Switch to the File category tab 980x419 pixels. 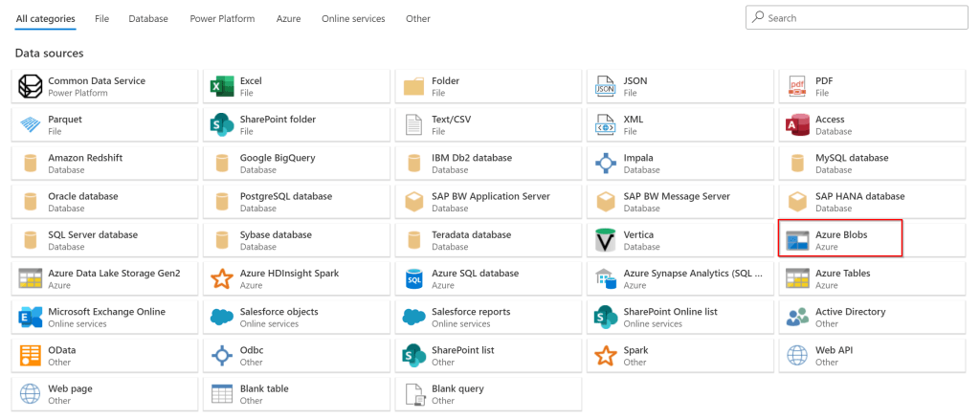102,19
